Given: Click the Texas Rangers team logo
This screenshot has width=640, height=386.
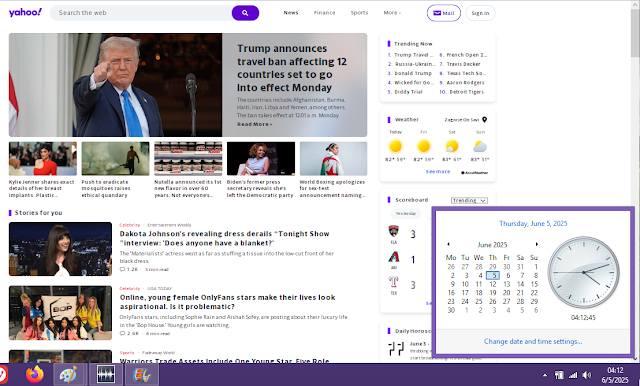Looking at the screenshot, I should [x=393, y=282].
